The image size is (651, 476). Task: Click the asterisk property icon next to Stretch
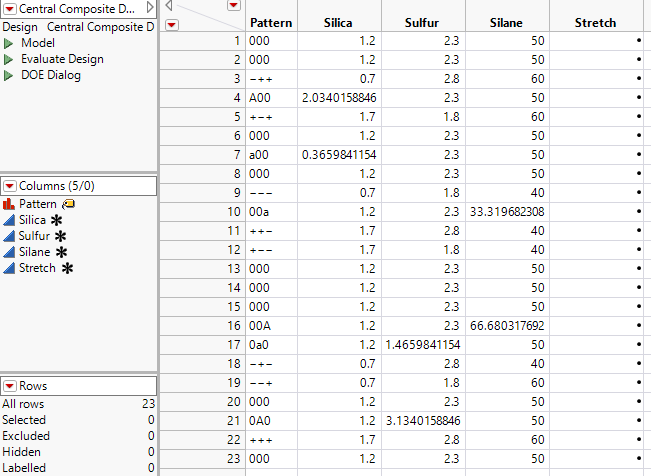(x=69, y=268)
